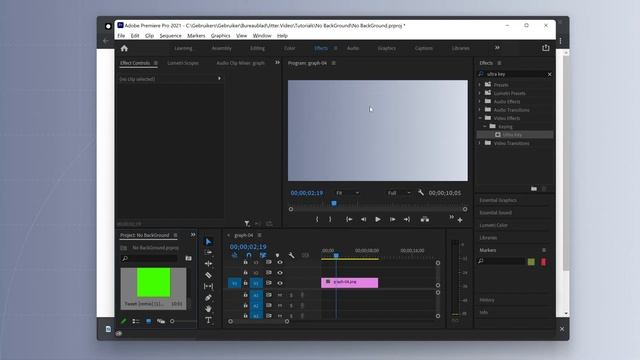Step back one frame
Viewport: 640px width, 360px height.
point(363,220)
